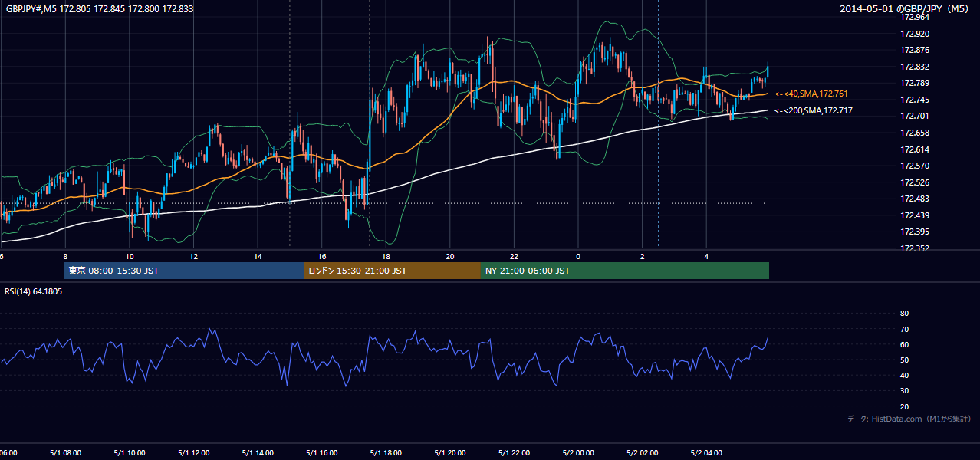Image resolution: width=980 pixels, height=460 pixels.
Task: Click RSI scale value 50
Action: pyautogui.click(x=904, y=360)
